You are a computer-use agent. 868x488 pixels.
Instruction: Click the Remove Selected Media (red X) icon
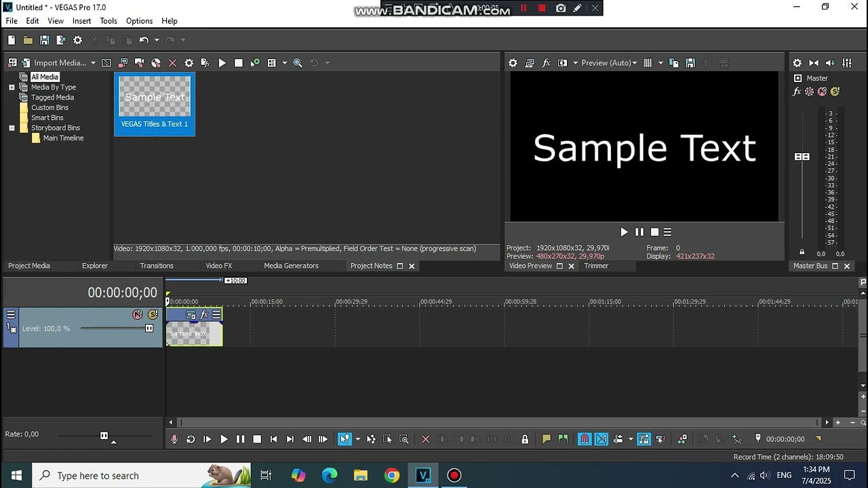click(172, 63)
